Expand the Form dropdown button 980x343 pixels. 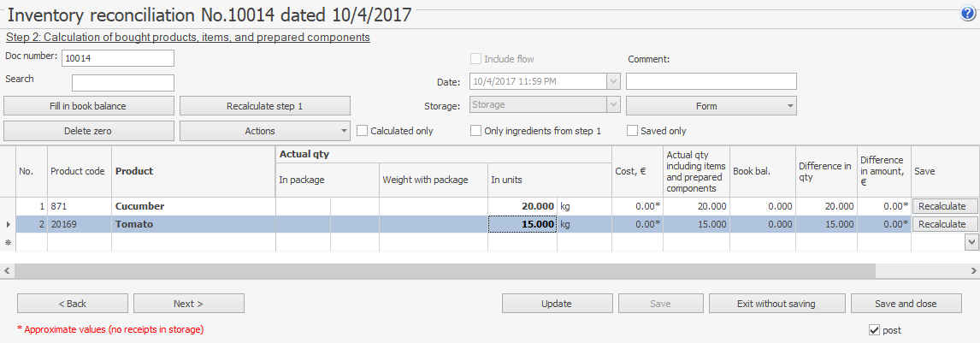click(x=711, y=106)
